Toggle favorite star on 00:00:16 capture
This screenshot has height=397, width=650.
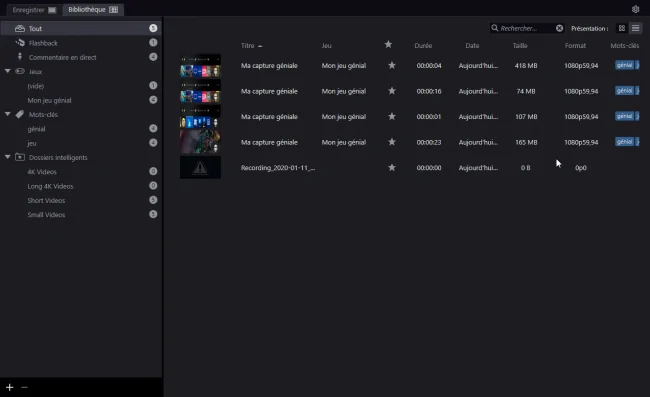tap(392, 91)
